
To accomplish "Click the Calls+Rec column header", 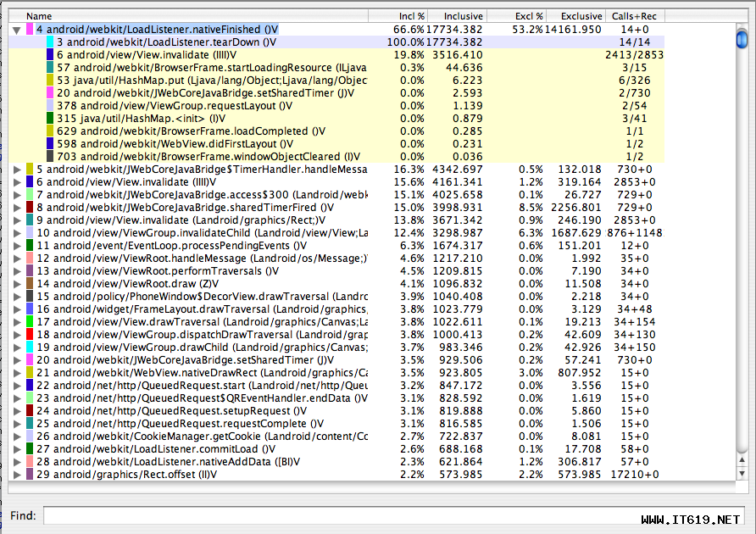I will (632, 16).
